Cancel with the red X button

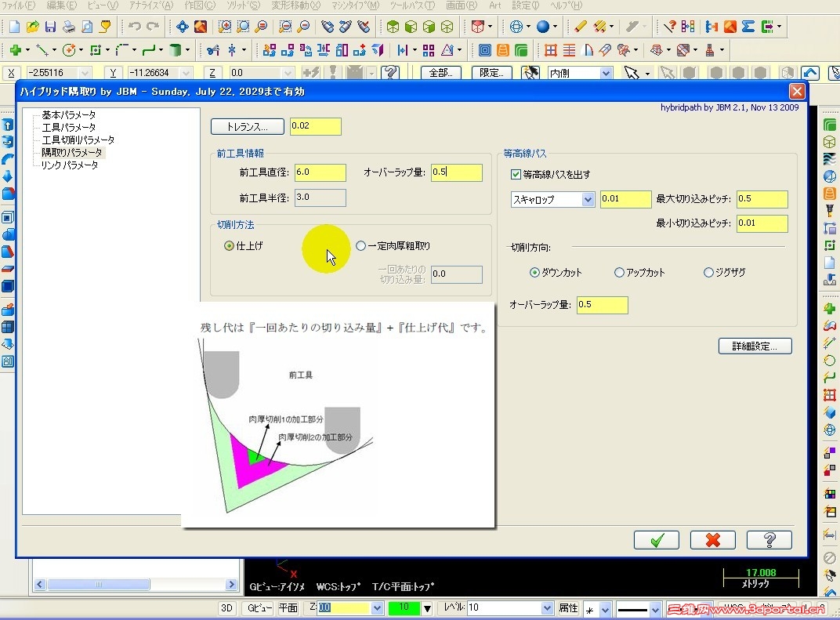click(x=712, y=539)
